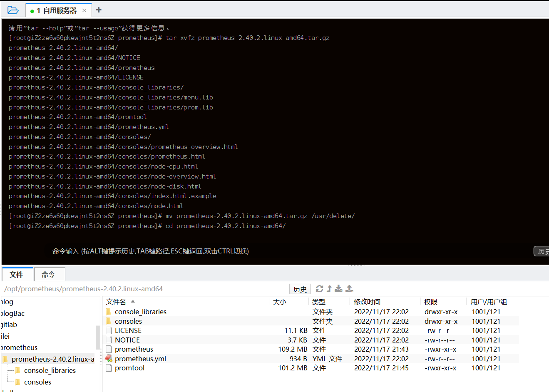Click the terminal line with mv command
Screen dimensions: 549x392
point(181,216)
